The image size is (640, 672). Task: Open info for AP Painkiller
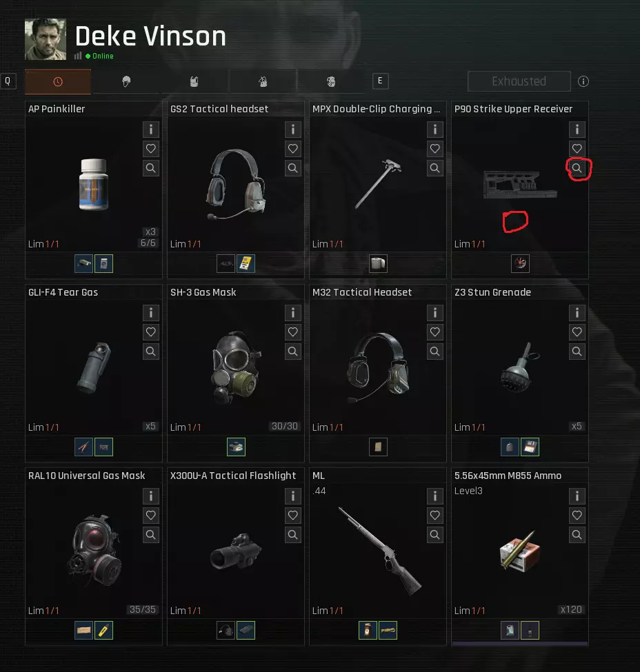pyautogui.click(x=150, y=130)
